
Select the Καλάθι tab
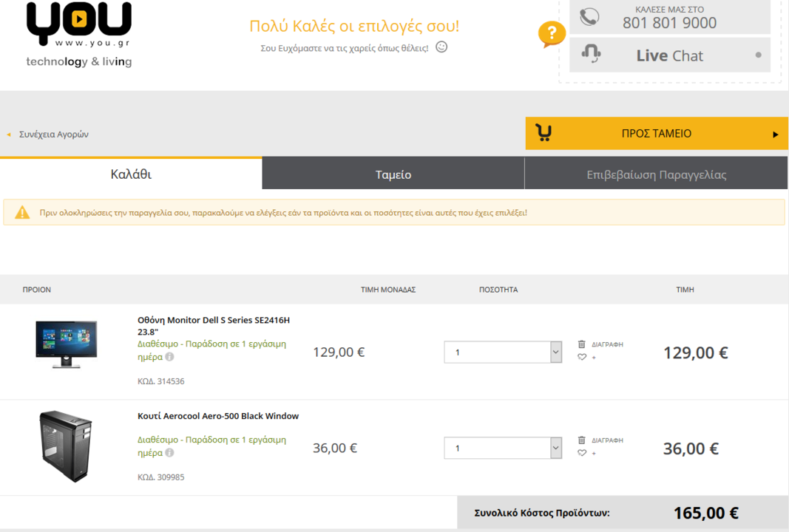[x=131, y=174]
